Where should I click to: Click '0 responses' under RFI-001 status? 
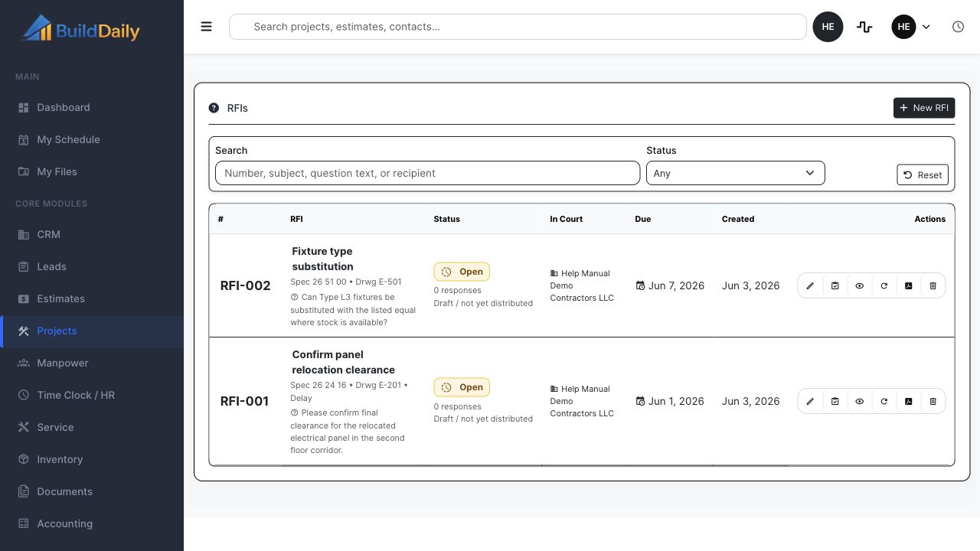click(457, 406)
